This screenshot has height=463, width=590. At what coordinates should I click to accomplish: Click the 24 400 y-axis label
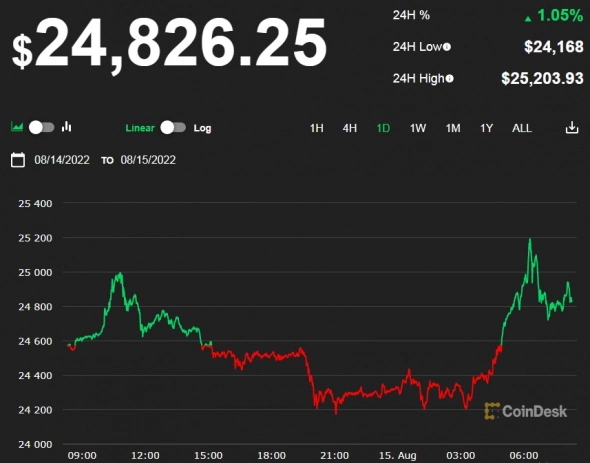(35, 376)
